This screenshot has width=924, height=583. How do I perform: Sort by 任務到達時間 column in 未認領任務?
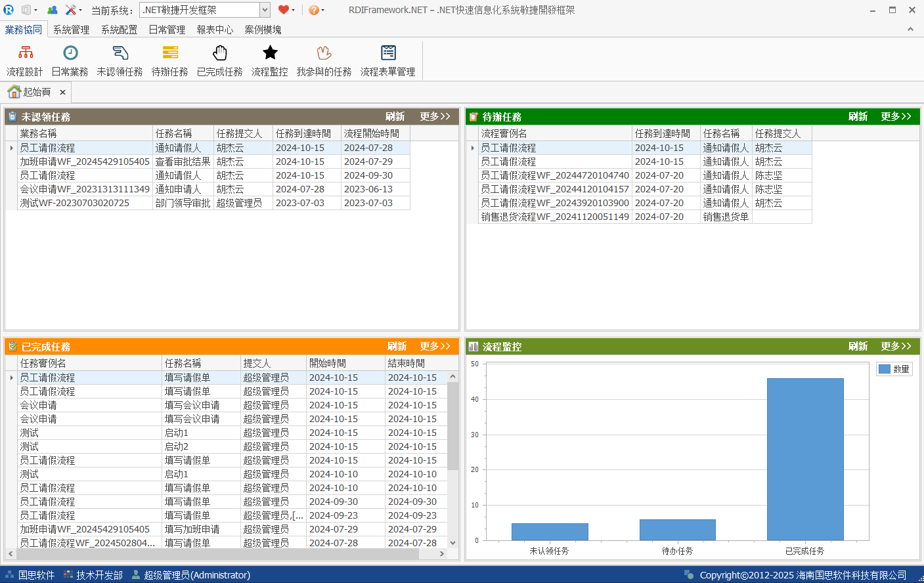(x=303, y=133)
